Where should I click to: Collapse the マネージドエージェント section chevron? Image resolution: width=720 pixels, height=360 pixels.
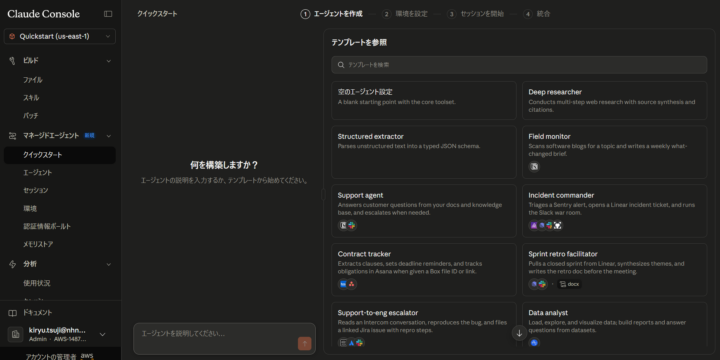(109, 135)
